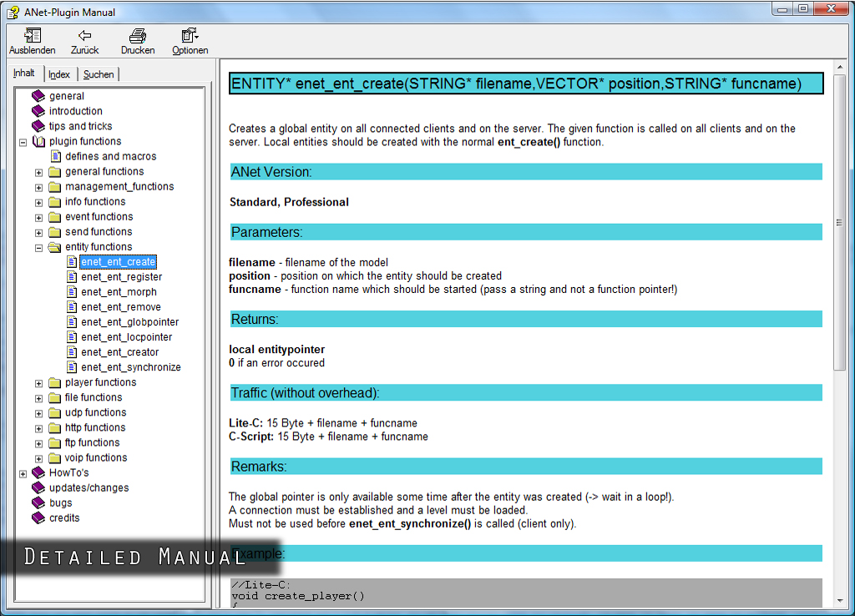Click the tips and tricks book icon
The height and width of the screenshot is (616, 855).
[x=38, y=126]
